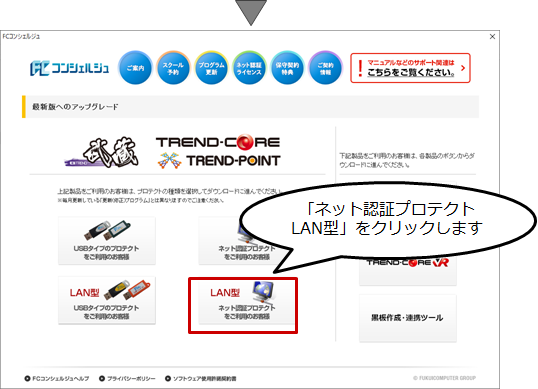538x389 pixels.
Task: Open the プライバシーポリシー footer link
Action: click(127, 378)
